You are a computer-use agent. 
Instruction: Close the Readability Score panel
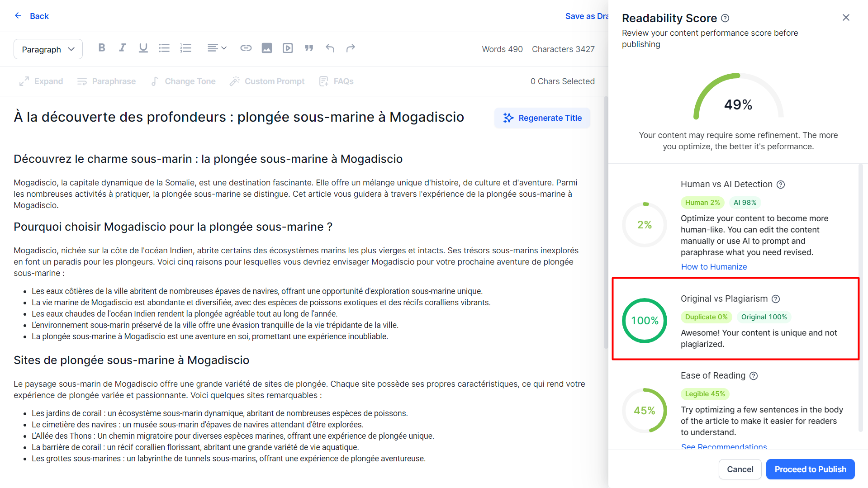point(846,18)
